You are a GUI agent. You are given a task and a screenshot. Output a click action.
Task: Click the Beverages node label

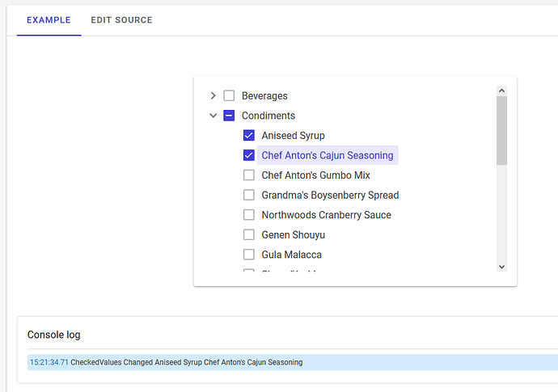pos(264,96)
